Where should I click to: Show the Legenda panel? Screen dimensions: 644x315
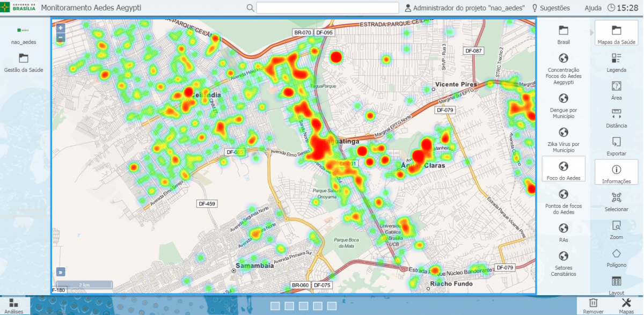[x=616, y=63]
